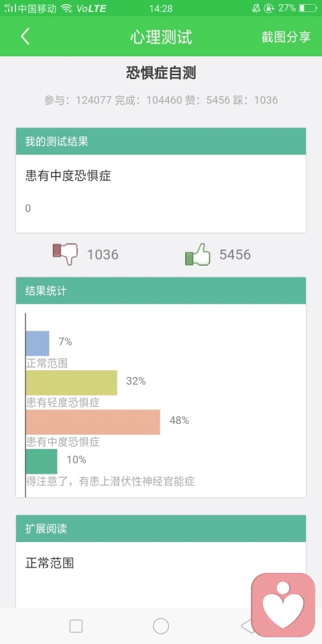The width and height of the screenshot is (322, 644).
Task: Tap the Wi-Fi status icon
Action: pyautogui.click(x=66, y=8)
